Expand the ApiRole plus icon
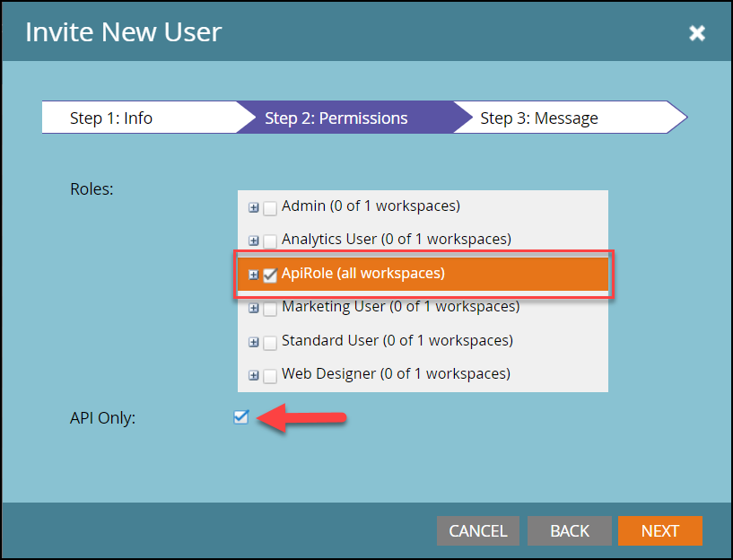Viewport: 733px width, 560px height. [254, 275]
